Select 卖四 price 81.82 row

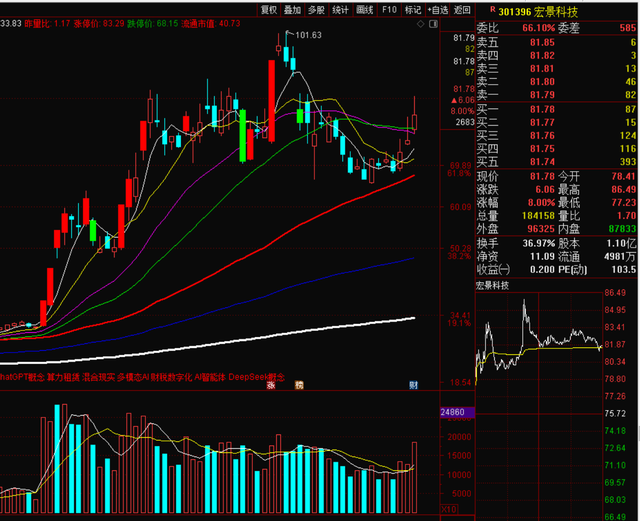(556, 55)
